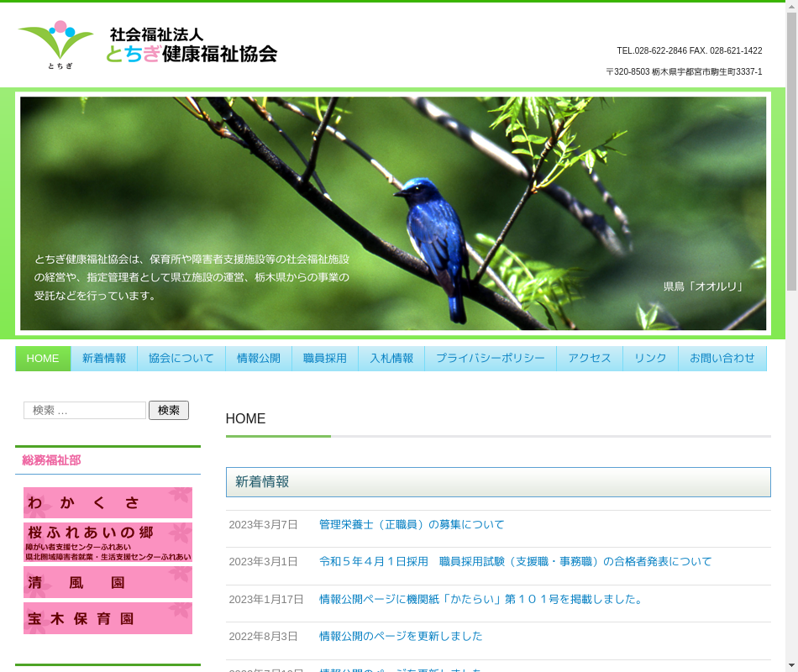Open the アクセス page
This screenshot has width=798, height=672.
click(589, 359)
